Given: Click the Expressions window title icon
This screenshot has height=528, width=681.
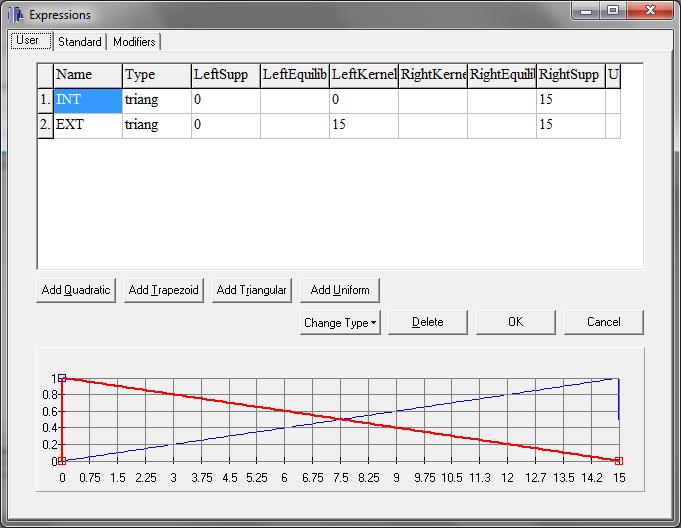Looking at the screenshot, I should coord(16,14).
